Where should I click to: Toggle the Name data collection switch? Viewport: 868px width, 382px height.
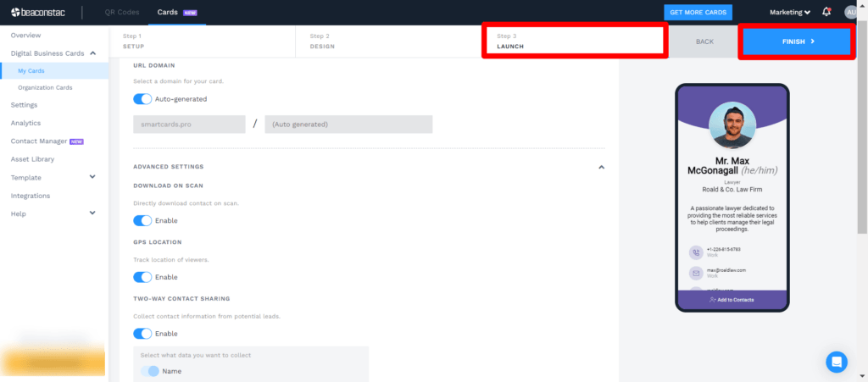(x=149, y=371)
